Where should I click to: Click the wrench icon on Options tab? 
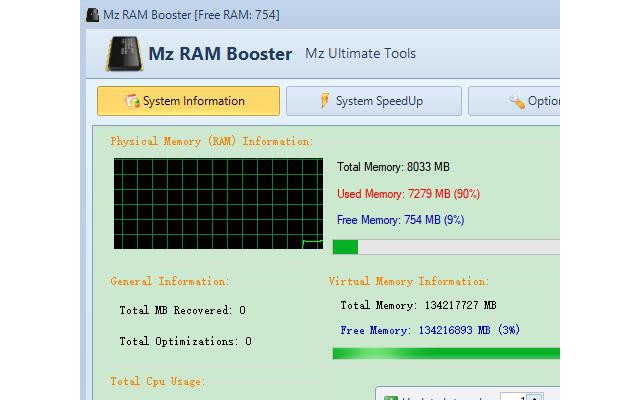coord(517,101)
